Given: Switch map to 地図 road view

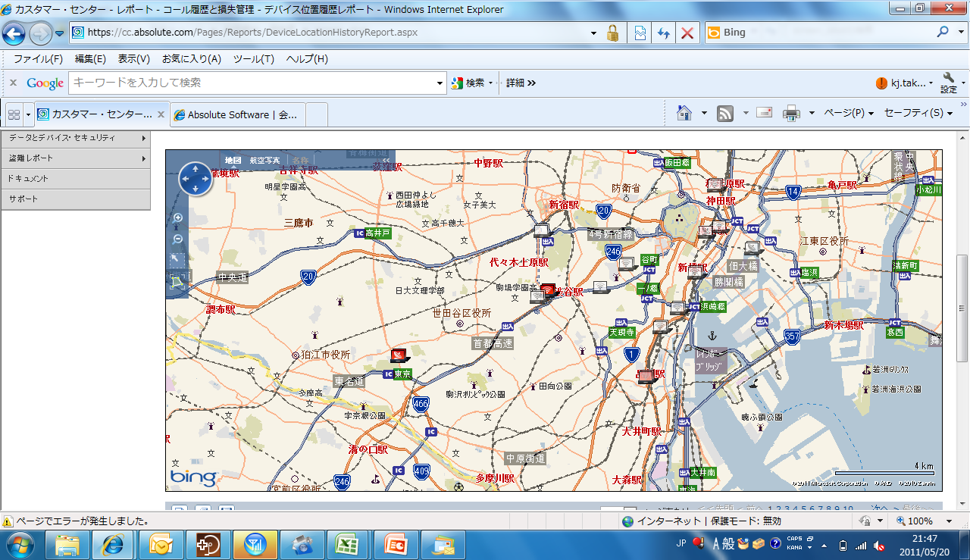Looking at the screenshot, I should click(x=233, y=161).
